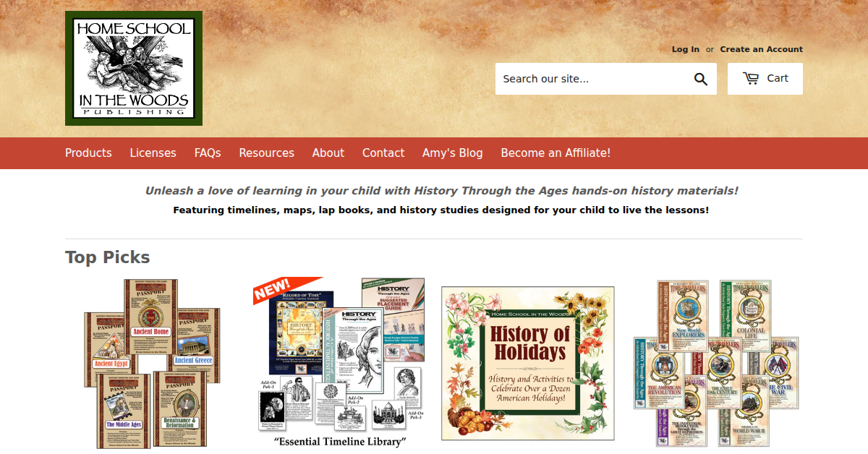Click the Log In link
This screenshot has height=454, width=868.
tap(686, 49)
